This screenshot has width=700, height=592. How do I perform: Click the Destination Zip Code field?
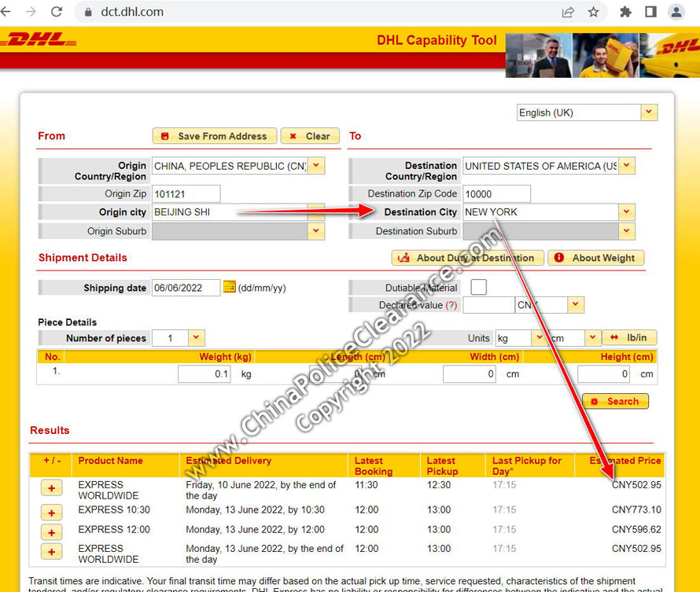click(x=496, y=194)
